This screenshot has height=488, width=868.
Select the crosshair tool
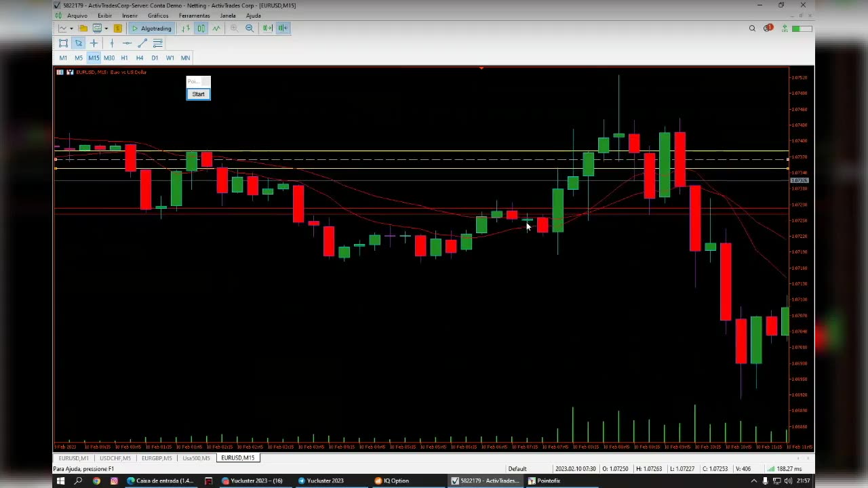click(94, 43)
